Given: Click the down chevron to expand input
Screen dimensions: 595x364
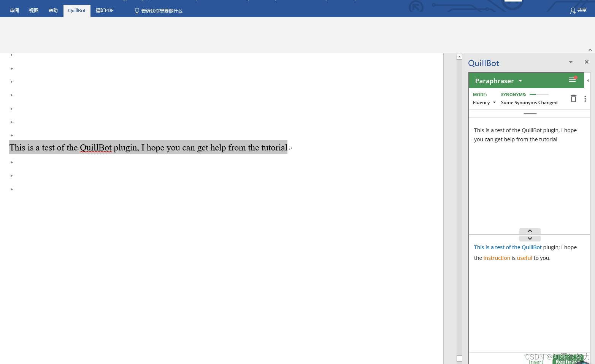Looking at the screenshot, I should [x=530, y=238].
